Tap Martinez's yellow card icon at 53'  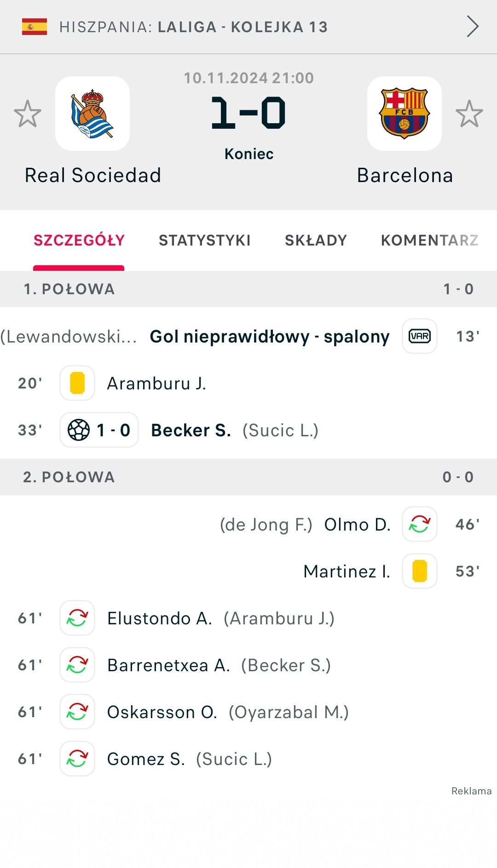419,571
